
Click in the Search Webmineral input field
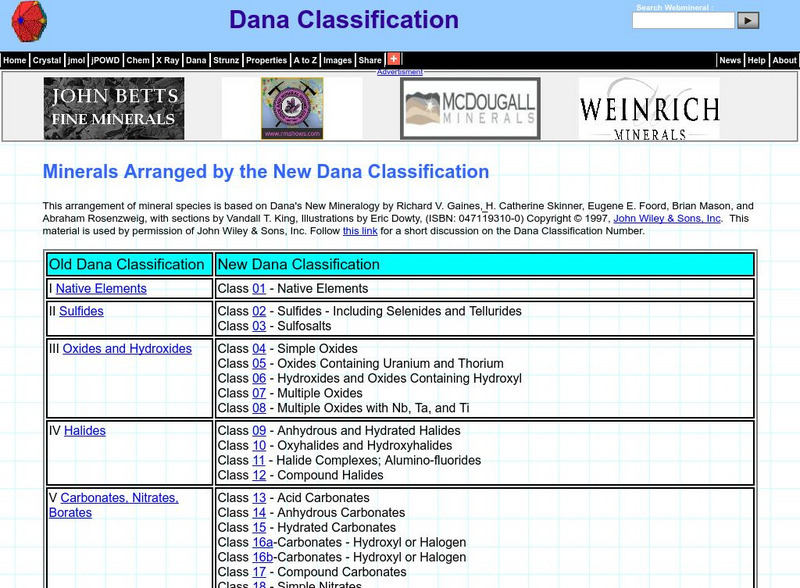pyautogui.click(x=683, y=20)
